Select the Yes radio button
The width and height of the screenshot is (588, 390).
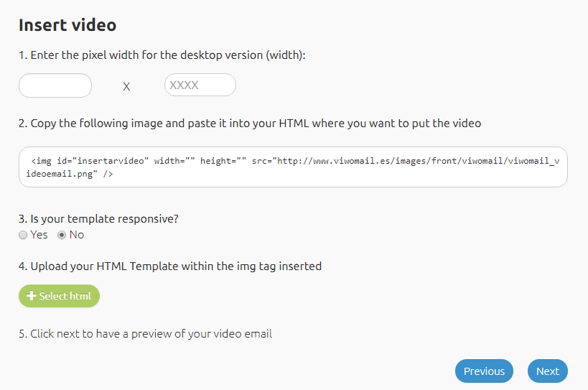[x=23, y=235]
